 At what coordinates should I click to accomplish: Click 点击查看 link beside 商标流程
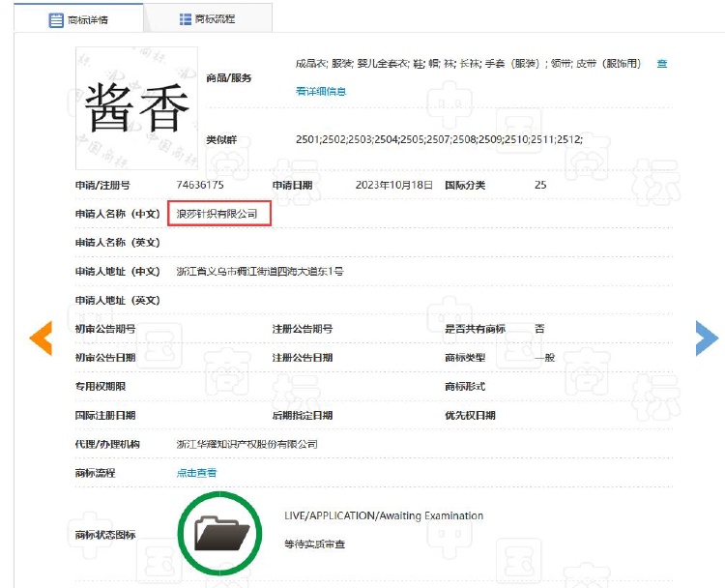196,473
